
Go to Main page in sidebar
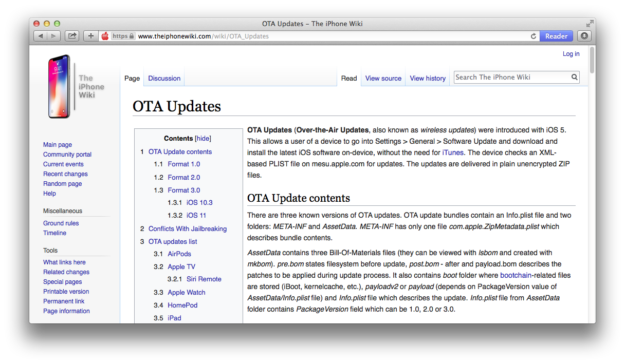coord(58,145)
